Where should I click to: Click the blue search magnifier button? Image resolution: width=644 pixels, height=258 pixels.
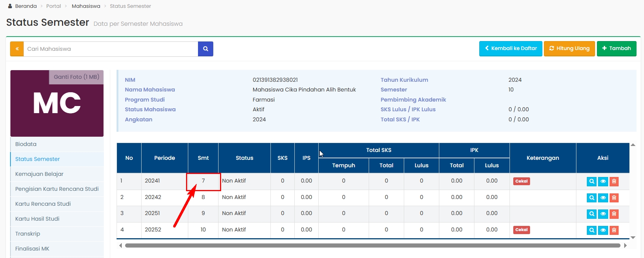point(205,49)
